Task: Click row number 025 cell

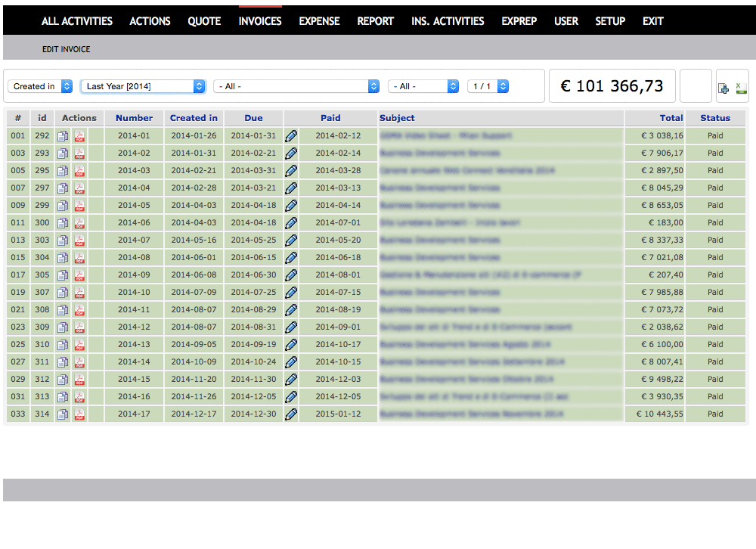Action: [x=18, y=345]
